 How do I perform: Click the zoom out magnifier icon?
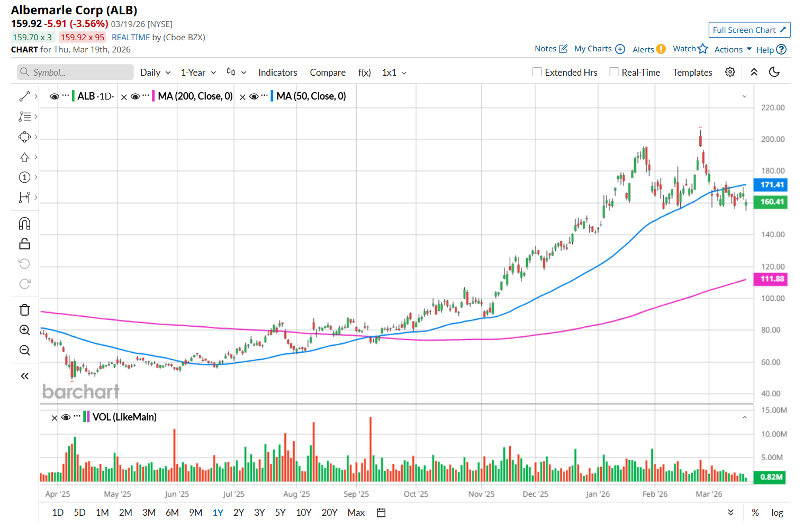point(24,350)
